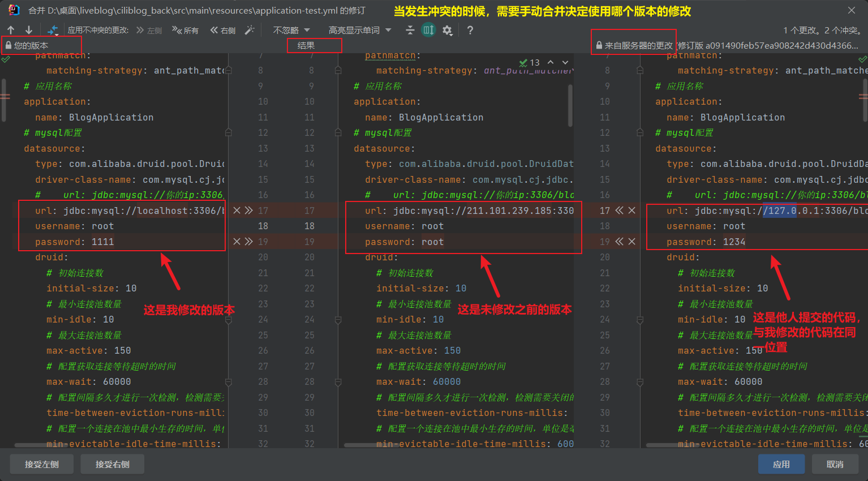Click the 应用 apply button

(781, 465)
